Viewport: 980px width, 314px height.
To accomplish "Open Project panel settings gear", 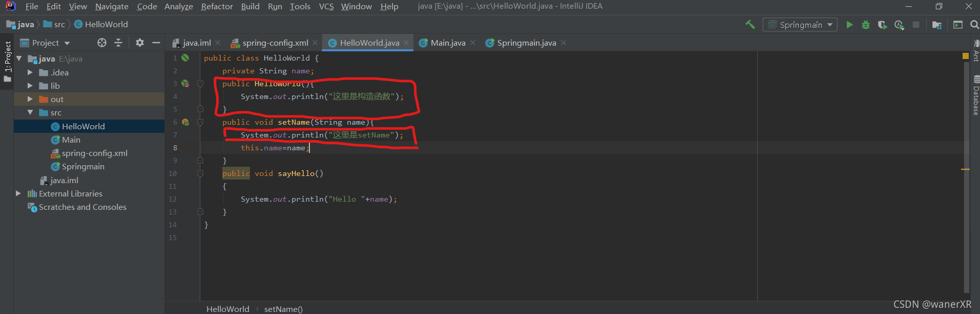I will point(140,43).
